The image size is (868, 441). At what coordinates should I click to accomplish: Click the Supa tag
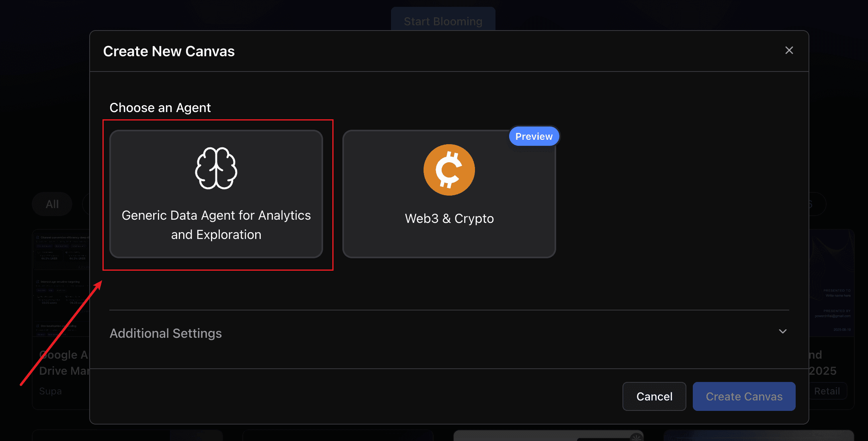pyautogui.click(x=51, y=391)
